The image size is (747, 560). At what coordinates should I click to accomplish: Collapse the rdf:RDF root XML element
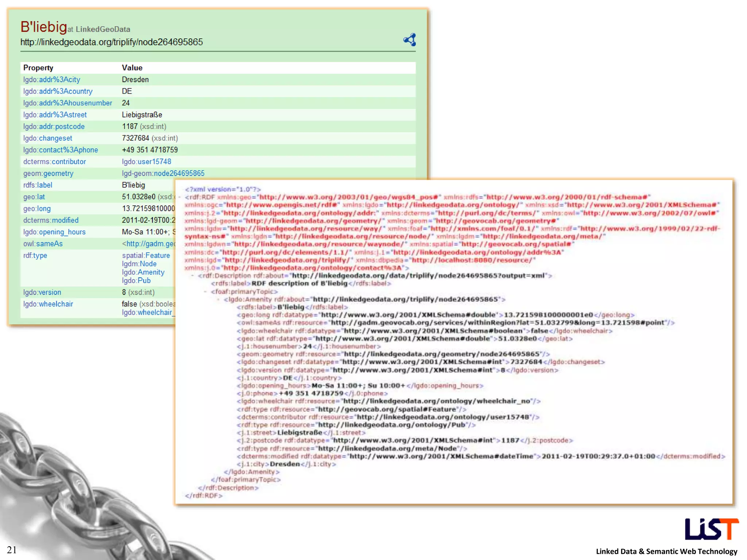[x=180, y=197]
